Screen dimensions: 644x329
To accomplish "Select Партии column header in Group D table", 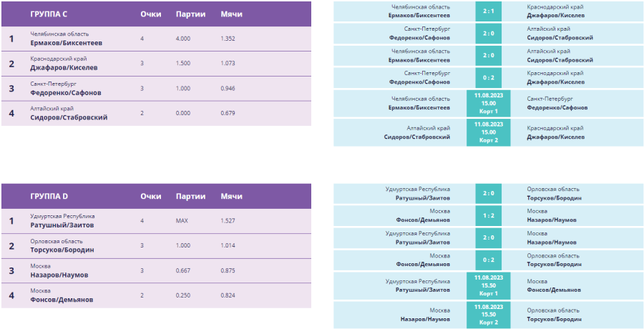I will 190,196.
